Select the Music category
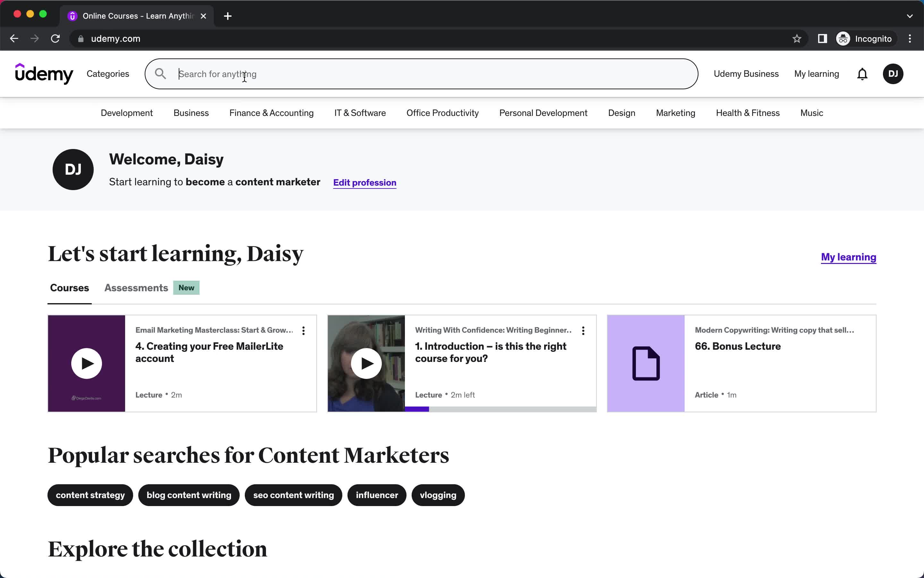The width and height of the screenshot is (924, 578). (812, 113)
